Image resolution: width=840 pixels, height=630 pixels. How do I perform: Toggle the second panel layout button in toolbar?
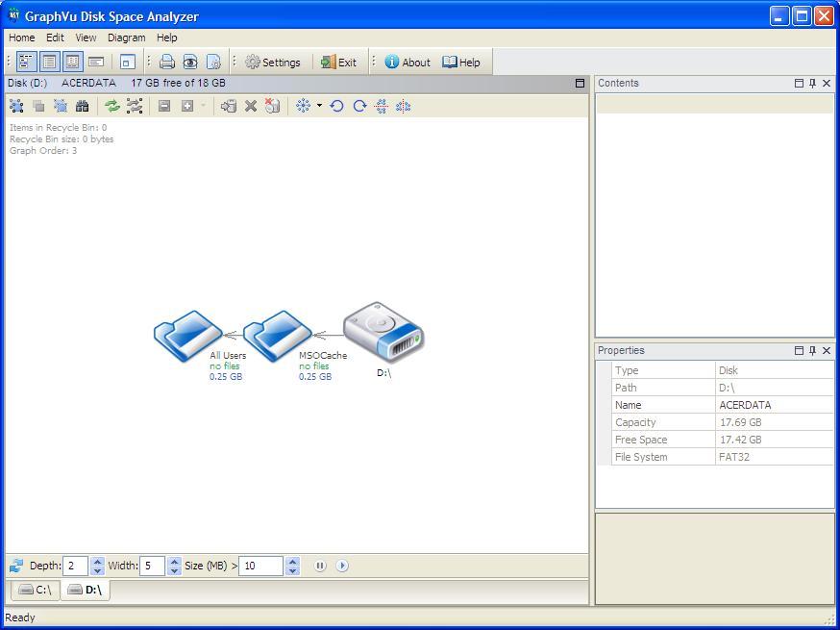[49, 63]
